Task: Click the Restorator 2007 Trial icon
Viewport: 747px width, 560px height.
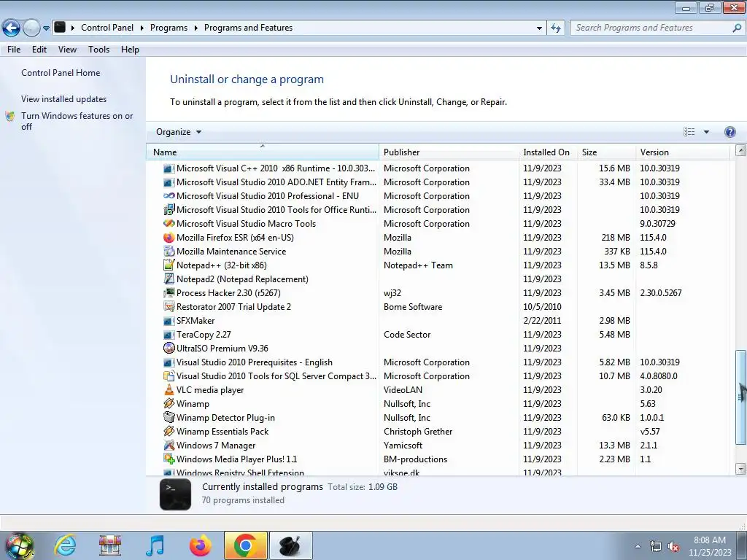Action: [169, 307]
